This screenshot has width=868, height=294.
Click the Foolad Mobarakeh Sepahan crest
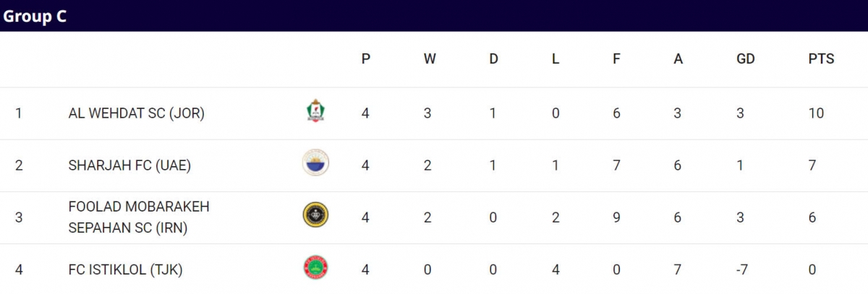click(x=315, y=215)
